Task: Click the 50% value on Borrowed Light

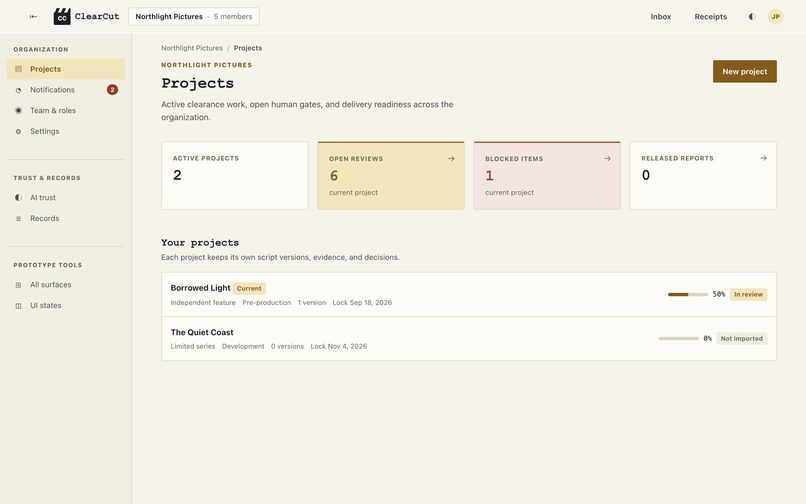Action: pyautogui.click(x=719, y=294)
